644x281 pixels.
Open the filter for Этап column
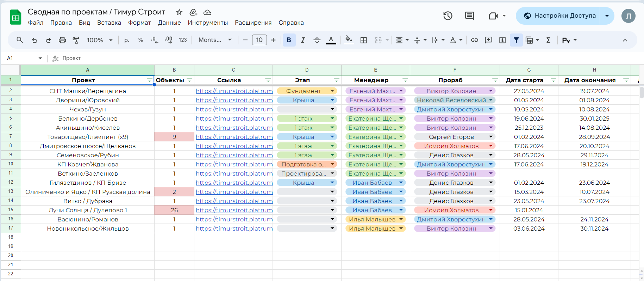[337, 80]
